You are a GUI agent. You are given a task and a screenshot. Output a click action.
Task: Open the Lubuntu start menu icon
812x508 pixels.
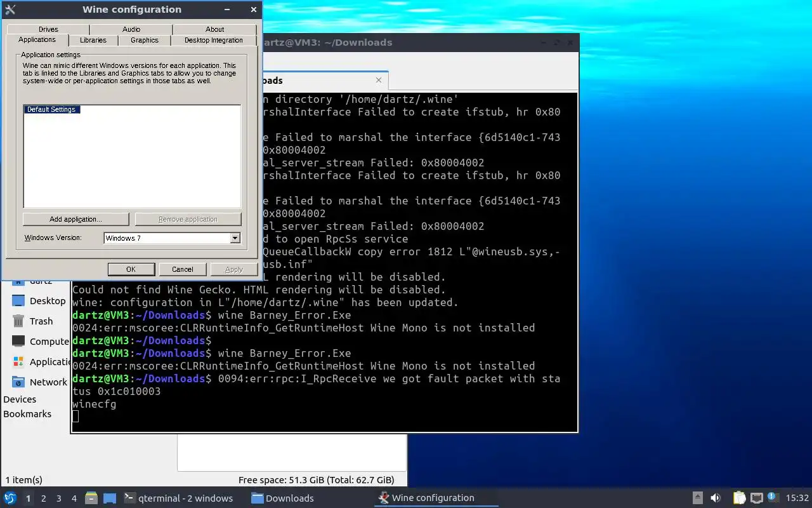10,498
